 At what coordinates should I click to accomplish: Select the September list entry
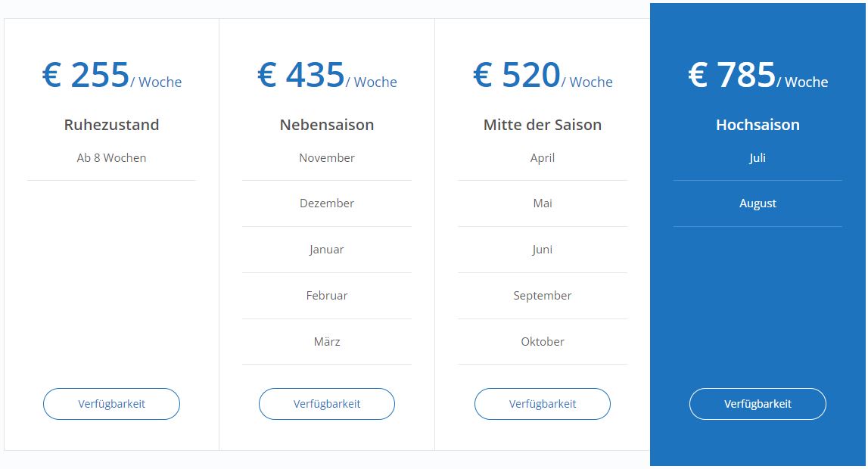[x=543, y=296]
